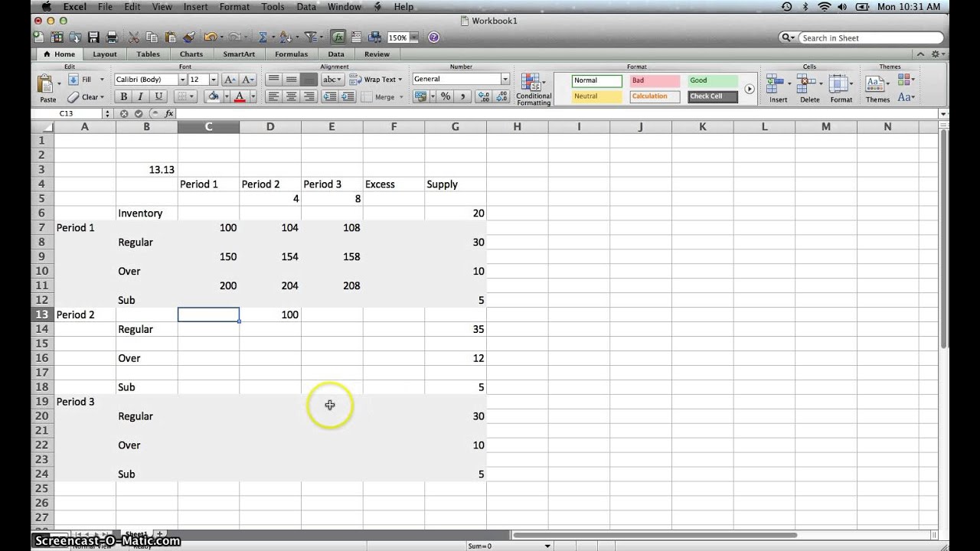
Task: Click Increase Decimal icon
Action: tap(484, 96)
